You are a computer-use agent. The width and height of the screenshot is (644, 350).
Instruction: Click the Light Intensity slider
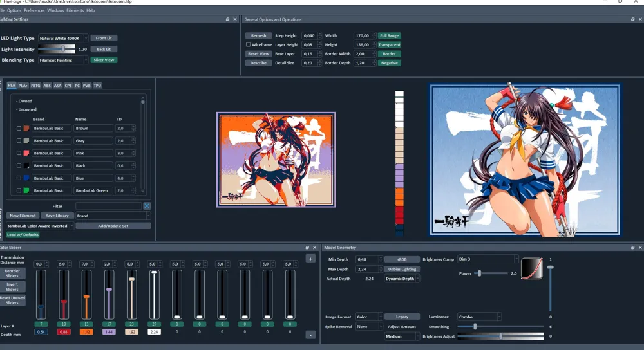(x=57, y=49)
